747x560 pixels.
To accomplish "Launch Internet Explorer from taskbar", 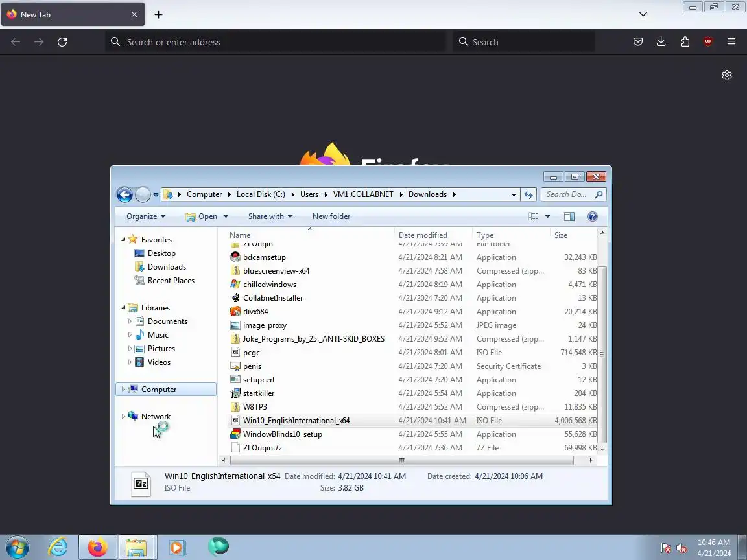I will tap(58, 547).
